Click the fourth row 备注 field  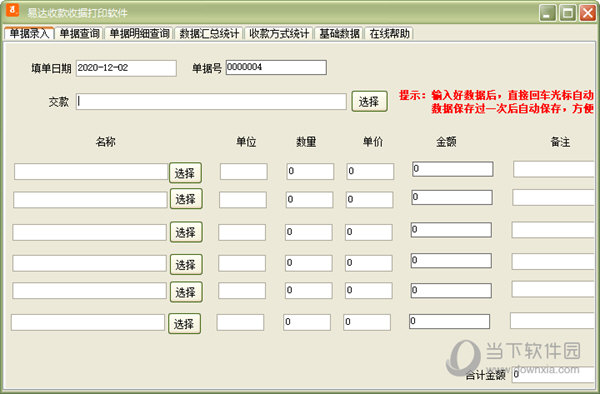click(x=553, y=261)
